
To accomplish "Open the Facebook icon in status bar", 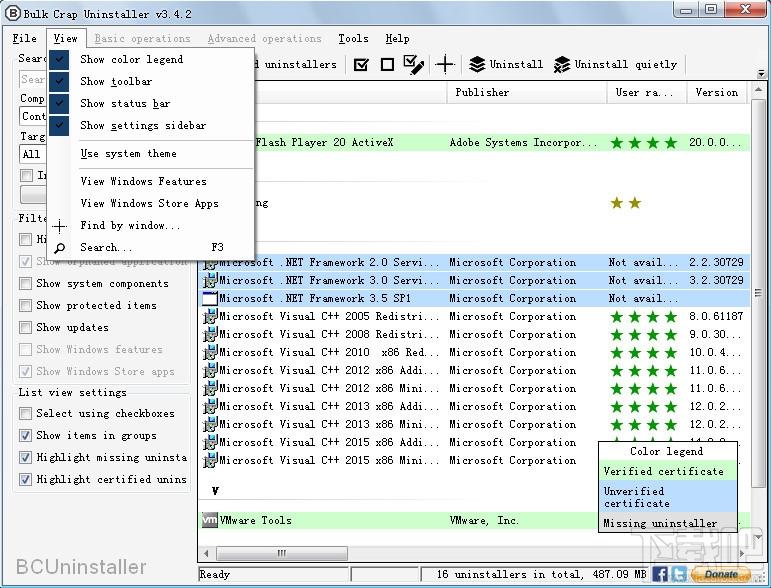I will click(x=660, y=574).
